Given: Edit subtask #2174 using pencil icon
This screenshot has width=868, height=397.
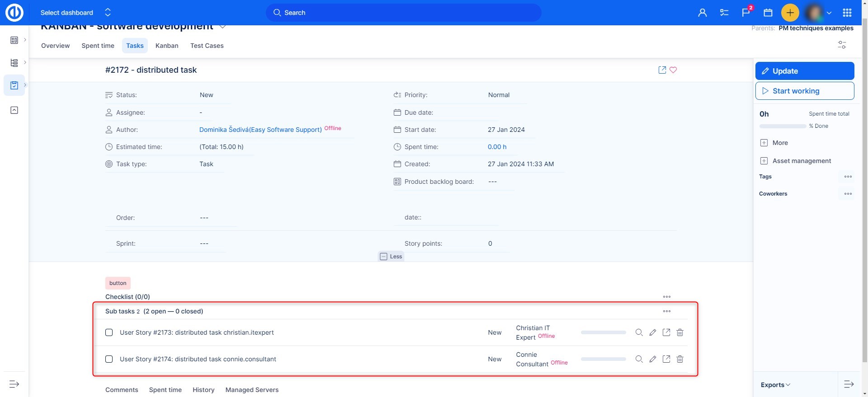Looking at the screenshot, I should 653,359.
